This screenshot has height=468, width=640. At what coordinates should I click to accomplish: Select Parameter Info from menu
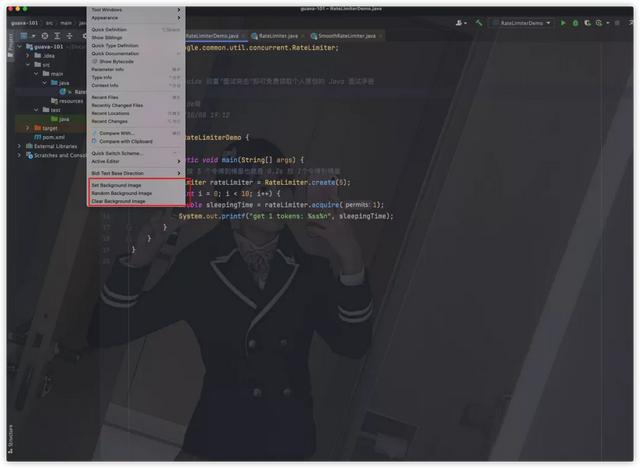[136, 70]
